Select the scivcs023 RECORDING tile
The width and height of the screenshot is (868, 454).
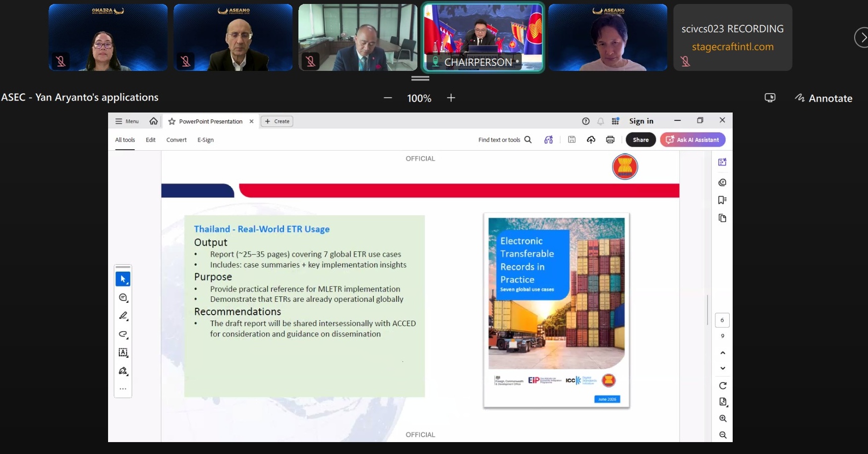[733, 38]
